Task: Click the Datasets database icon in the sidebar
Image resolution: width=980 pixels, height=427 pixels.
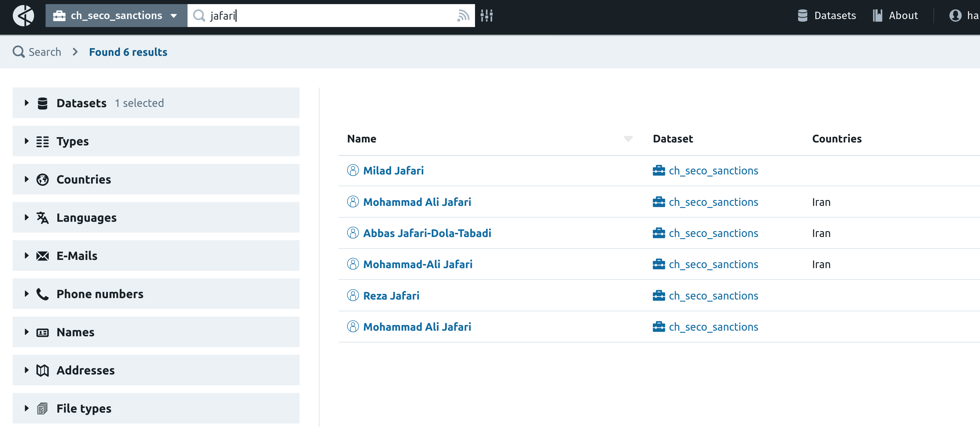Action: (43, 103)
